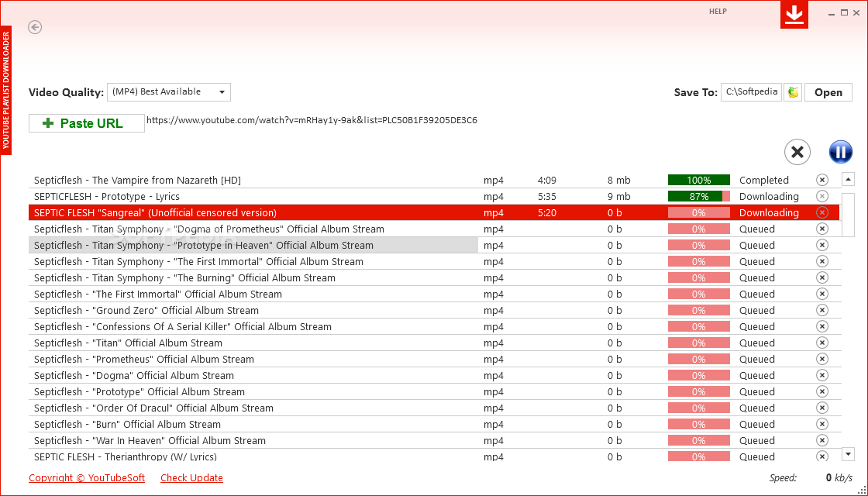This screenshot has height=496, width=868.
Task: Open the Video Quality dropdown
Action: (x=169, y=92)
